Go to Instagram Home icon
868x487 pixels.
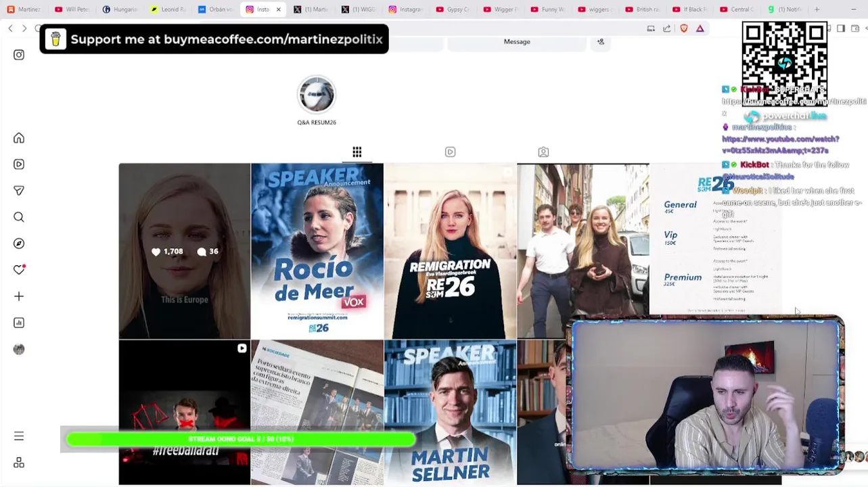coord(19,138)
